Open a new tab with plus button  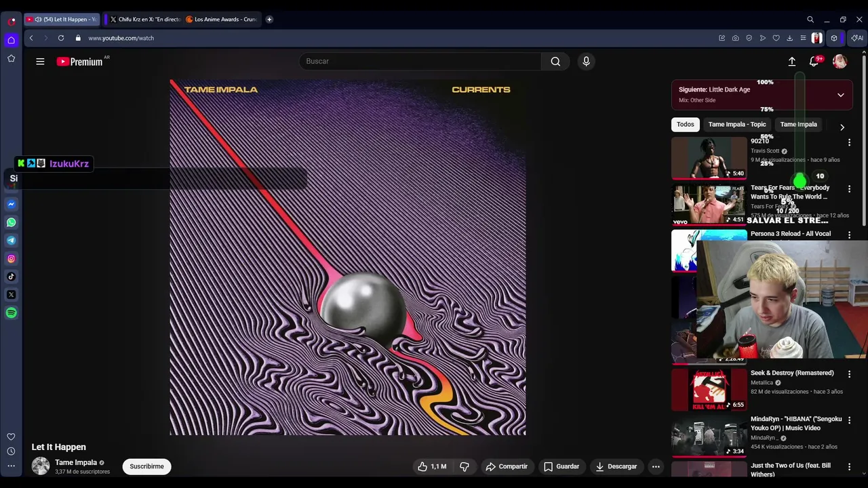(x=269, y=20)
